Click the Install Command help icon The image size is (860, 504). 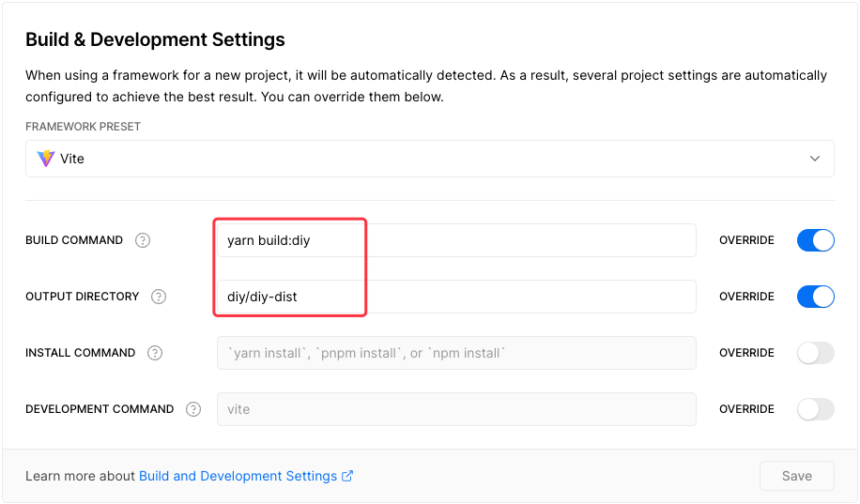[x=155, y=353]
